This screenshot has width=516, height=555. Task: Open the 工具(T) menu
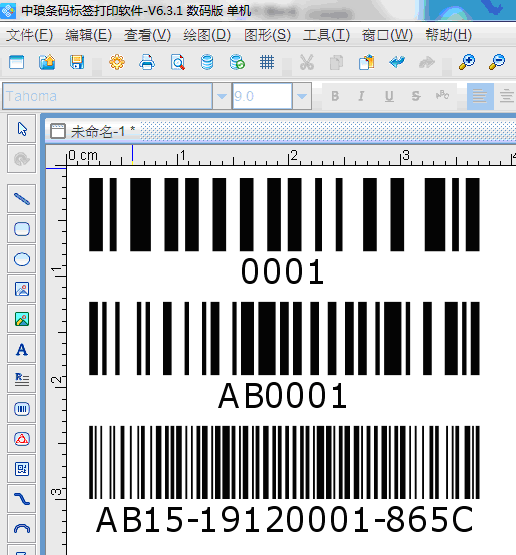click(x=326, y=35)
